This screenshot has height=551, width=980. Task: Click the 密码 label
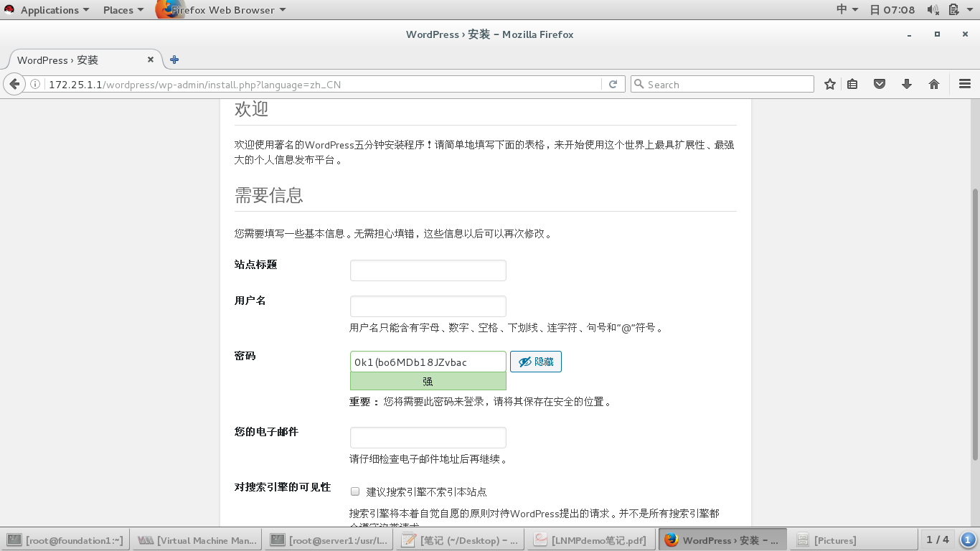(x=245, y=356)
